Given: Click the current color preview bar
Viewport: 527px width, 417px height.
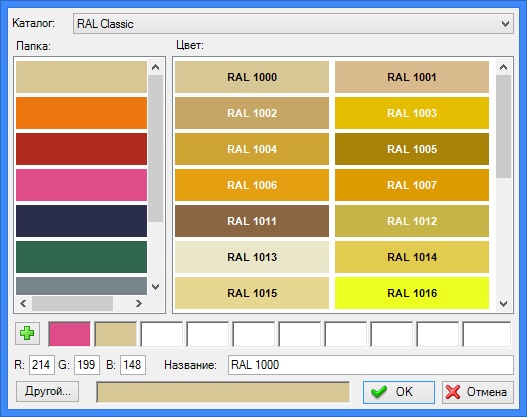Looking at the screenshot, I should 223,392.
